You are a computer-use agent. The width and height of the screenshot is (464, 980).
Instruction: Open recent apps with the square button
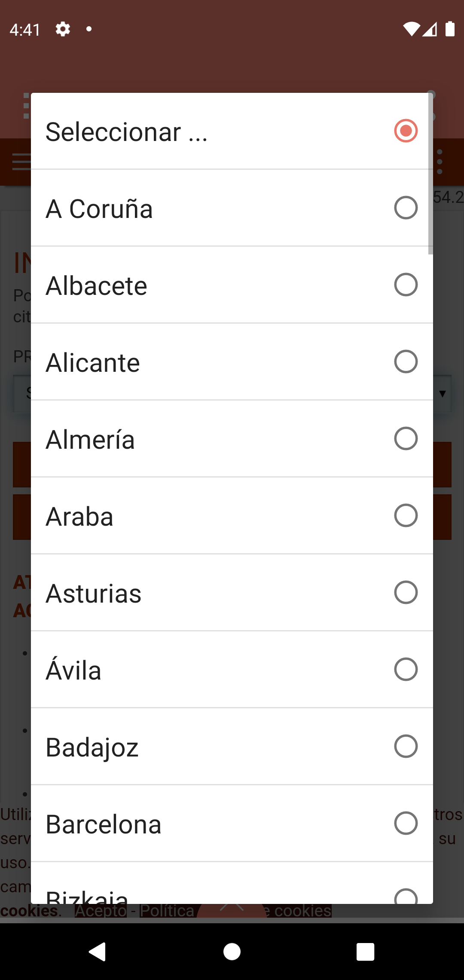pos(365,951)
